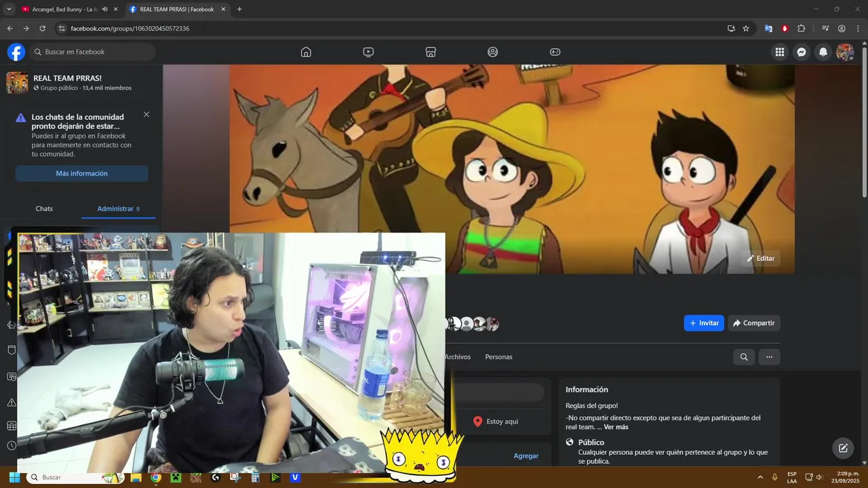This screenshot has height=488, width=868.
Task: Click the address bar URL
Action: click(130, 28)
